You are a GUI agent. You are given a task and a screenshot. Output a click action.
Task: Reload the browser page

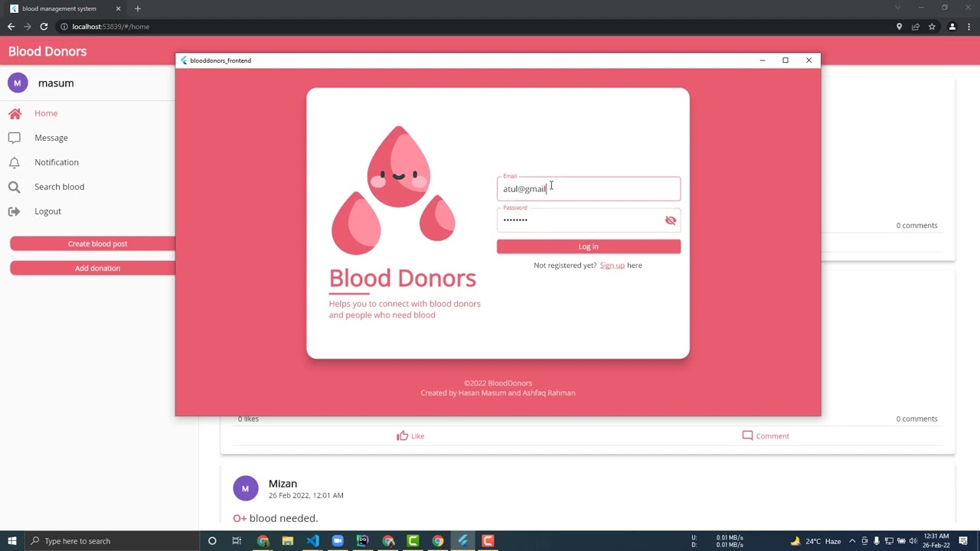pyautogui.click(x=44, y=27)
